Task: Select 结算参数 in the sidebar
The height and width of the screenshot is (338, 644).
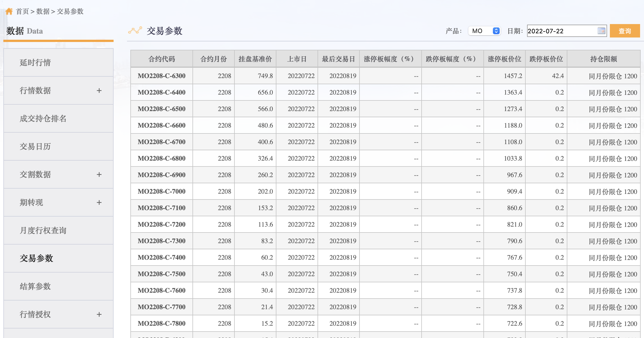Action: (x=35, y=286)
